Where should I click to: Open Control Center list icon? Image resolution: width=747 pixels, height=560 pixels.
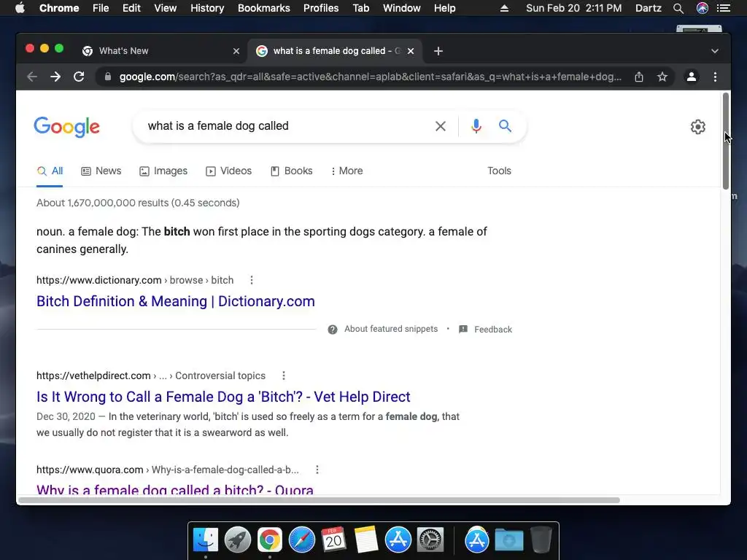click(723, 8)
